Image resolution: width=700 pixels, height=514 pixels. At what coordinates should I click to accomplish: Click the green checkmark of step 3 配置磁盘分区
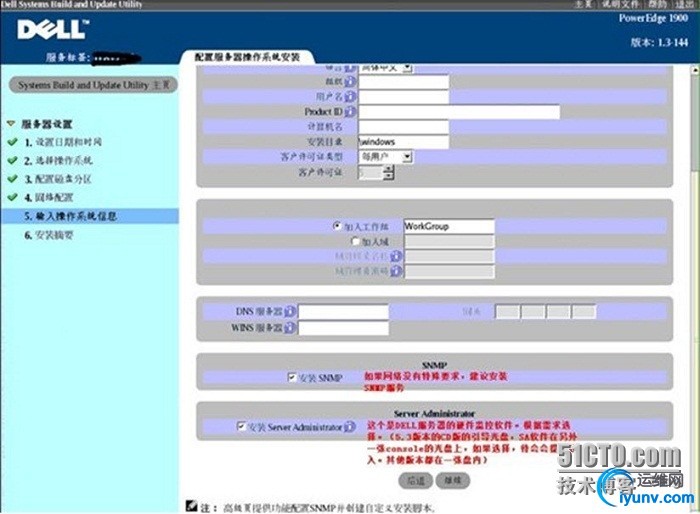(x=12, y=179)
